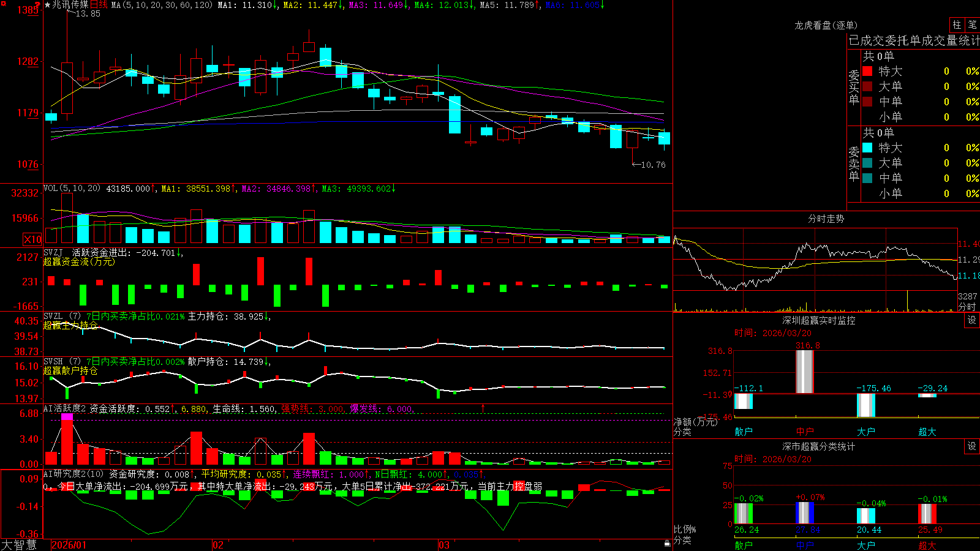
Task: Select the 分时走势 panel title
Action: (826, 219)
